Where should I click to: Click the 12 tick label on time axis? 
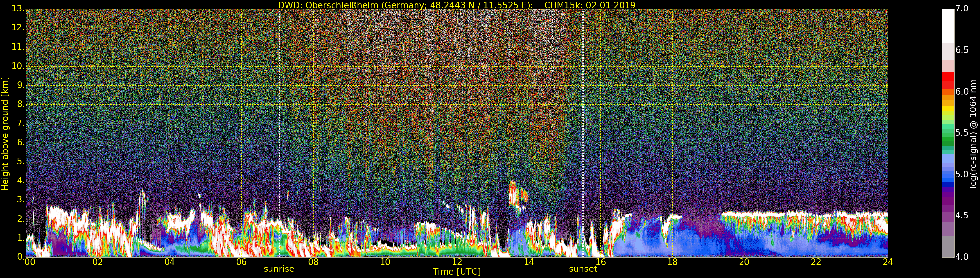click(x=457, y=262)
